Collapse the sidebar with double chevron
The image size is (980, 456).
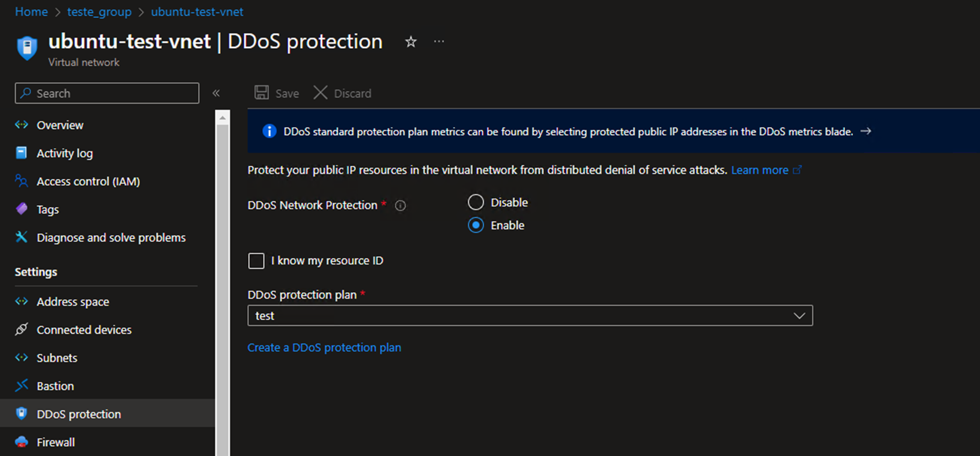[216, 93]
